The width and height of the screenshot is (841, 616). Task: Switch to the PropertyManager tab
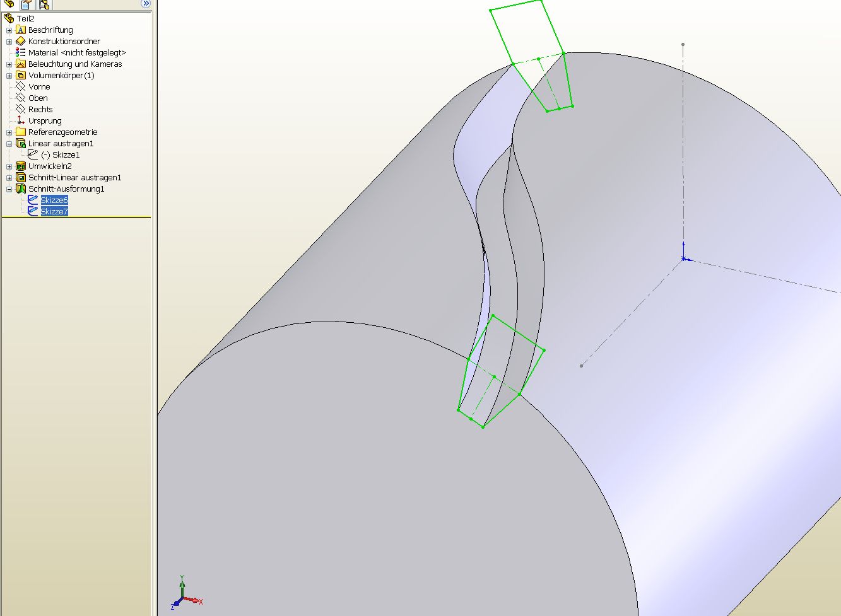coord(26,4)
